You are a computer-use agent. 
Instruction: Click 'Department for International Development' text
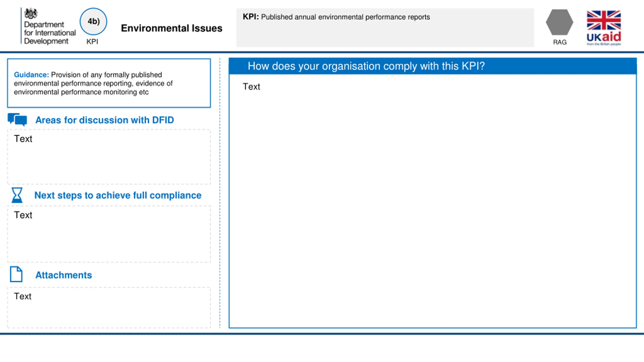pyautogui.click(x=50, y=33)
